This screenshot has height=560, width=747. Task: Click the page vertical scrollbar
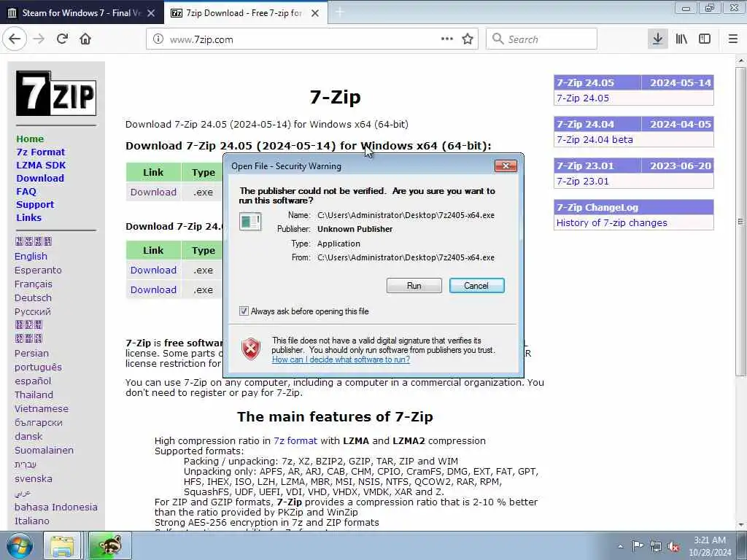[x=740, y=222]
